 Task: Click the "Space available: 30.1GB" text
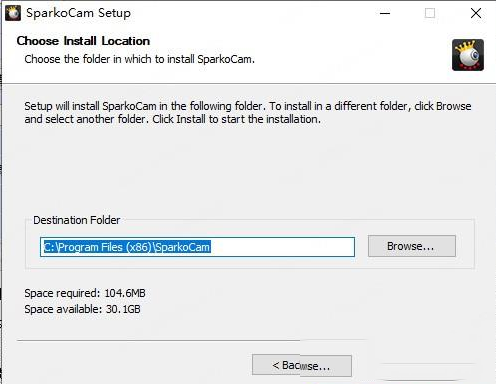coord(82,309)
